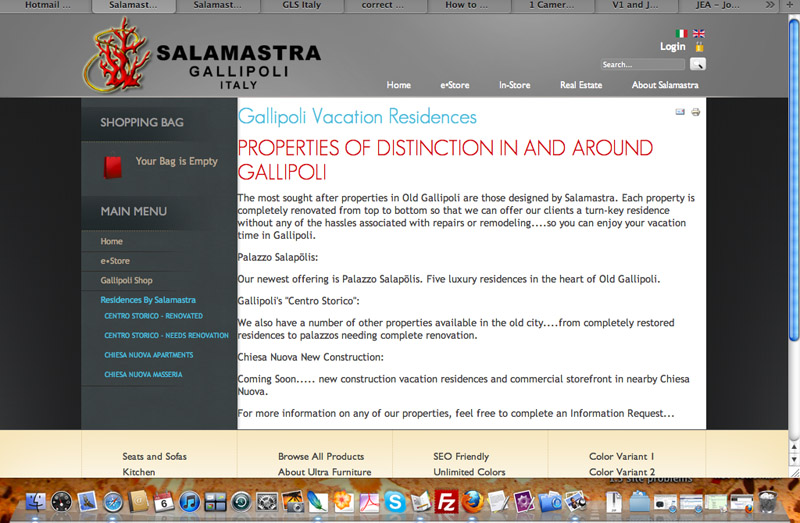
Task: Click the Salamastra coral logo
Action: click(x=117, y=55)
